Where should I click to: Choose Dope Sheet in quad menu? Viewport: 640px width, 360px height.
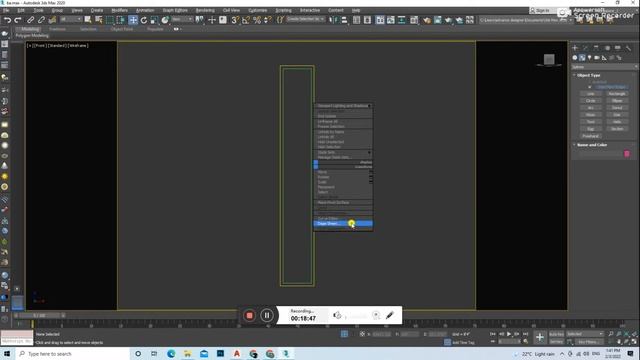(343, 223)
